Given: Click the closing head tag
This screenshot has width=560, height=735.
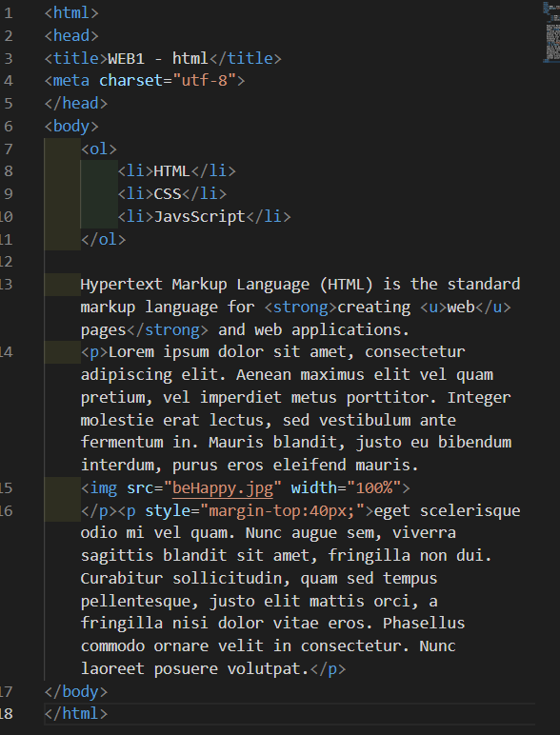Looking at the screenshot, I should (x=76, y=104).
